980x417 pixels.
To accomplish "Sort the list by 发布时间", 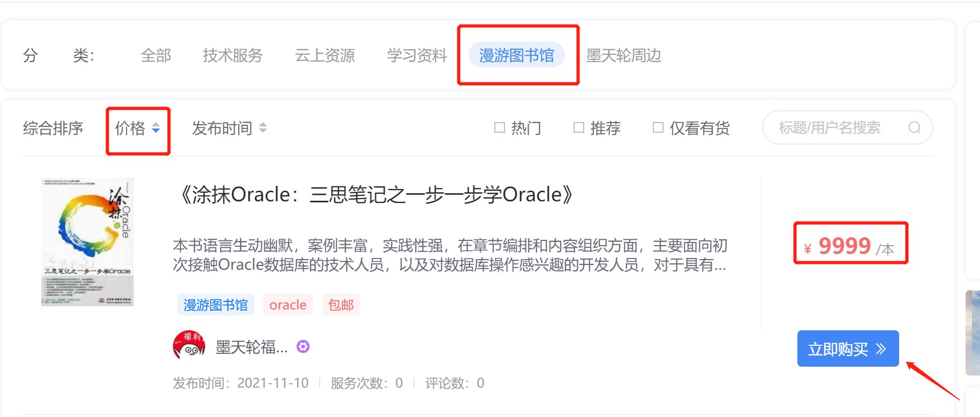I will pyautogui.click(x=222, y=128).
